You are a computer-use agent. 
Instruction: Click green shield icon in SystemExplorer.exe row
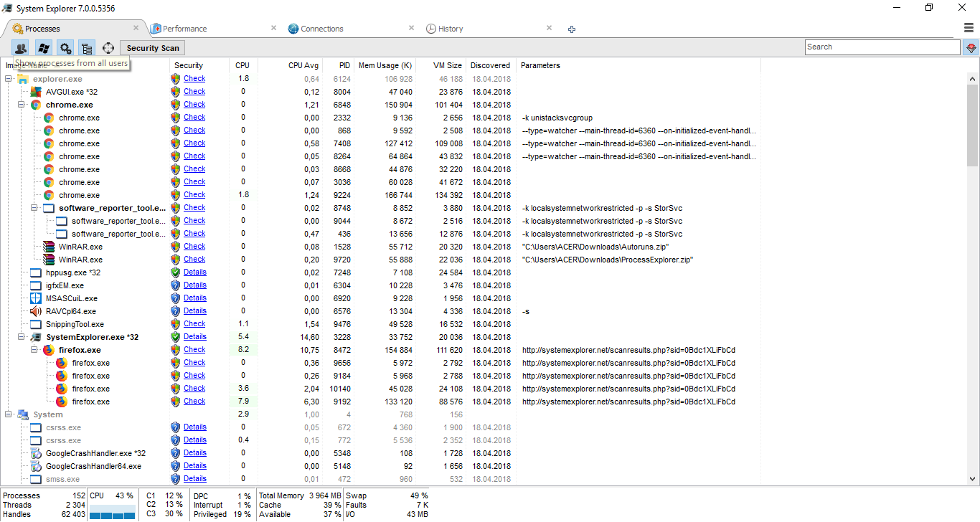[x=176, y=337]
